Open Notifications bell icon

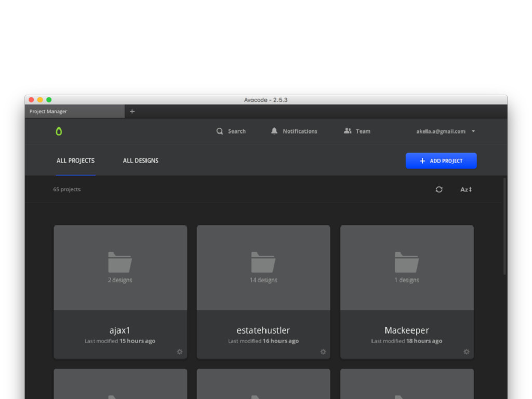pos(274,131)
